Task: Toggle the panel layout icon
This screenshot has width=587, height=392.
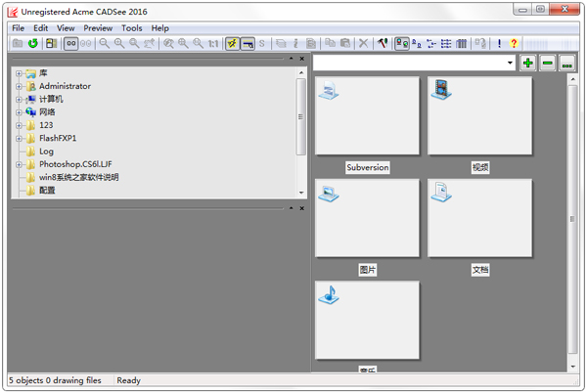Action: (52, 43)
